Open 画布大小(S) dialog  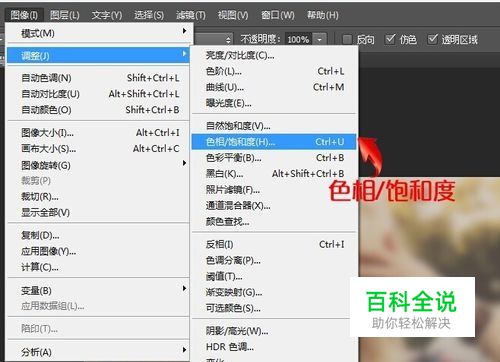(x=98, y=148)
